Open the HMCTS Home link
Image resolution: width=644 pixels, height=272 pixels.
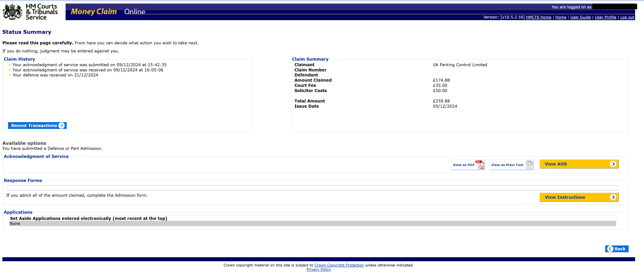(x=538, y=17)
